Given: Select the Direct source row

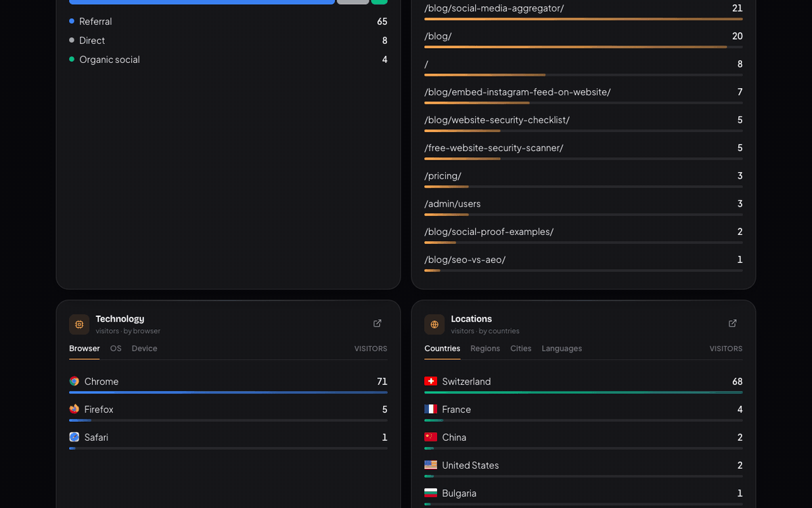Looking at the screenshot, I should [x=228, y=41].
